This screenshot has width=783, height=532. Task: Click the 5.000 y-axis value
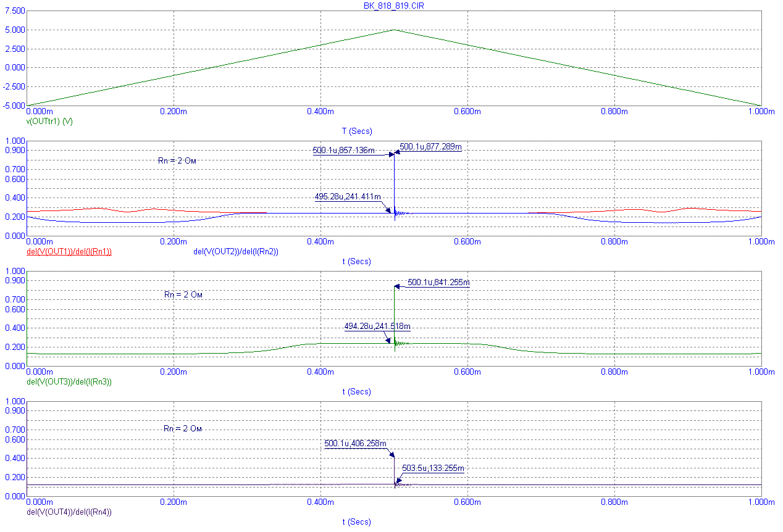[15, 30]
